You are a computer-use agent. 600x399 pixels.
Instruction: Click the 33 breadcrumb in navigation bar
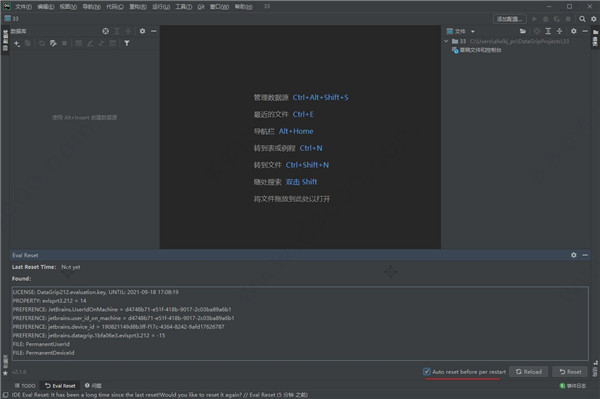point(11,19)
